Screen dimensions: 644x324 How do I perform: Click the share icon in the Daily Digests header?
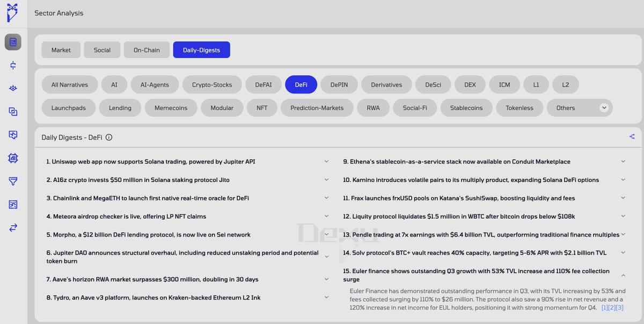click(632, 136)
